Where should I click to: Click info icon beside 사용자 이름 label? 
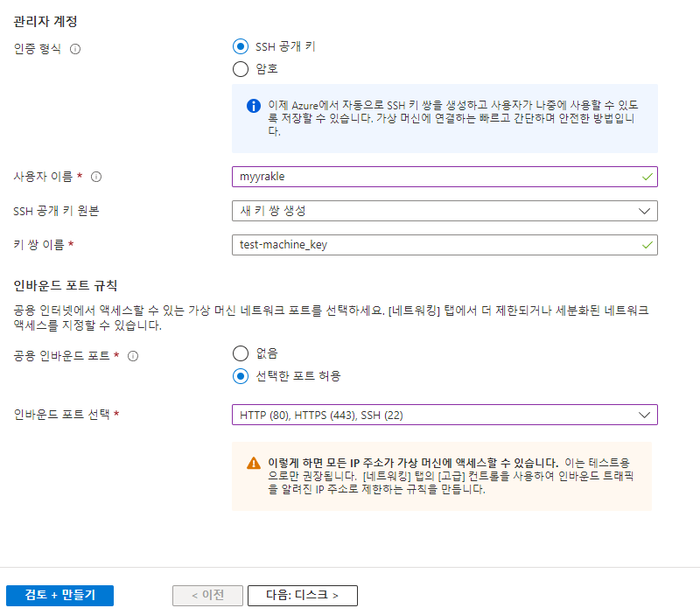point(96,177)
